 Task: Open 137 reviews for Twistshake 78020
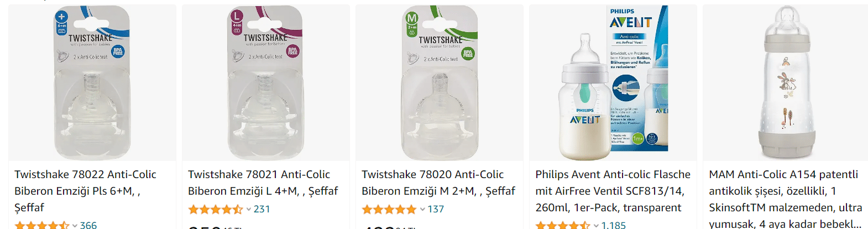click(x=436, y=209)
